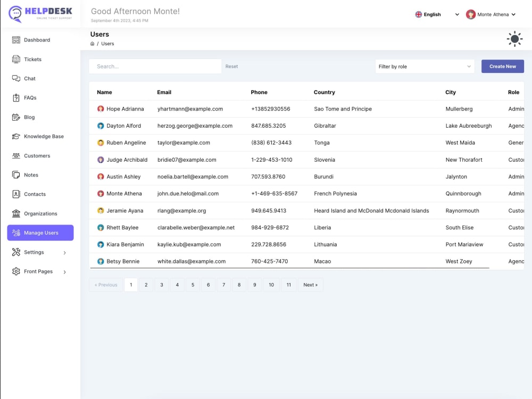Click the email taylor@example.com
Image resolution: width=532 pixels, height=399 pixels.
click(x=184, y=143)
